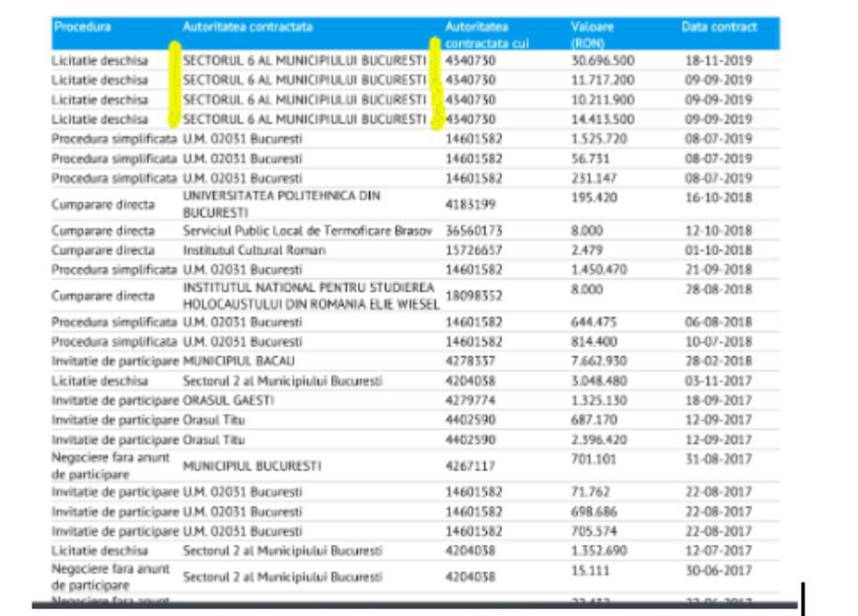
Task: Click the Data contract column header
Action: tap(719, 27)
